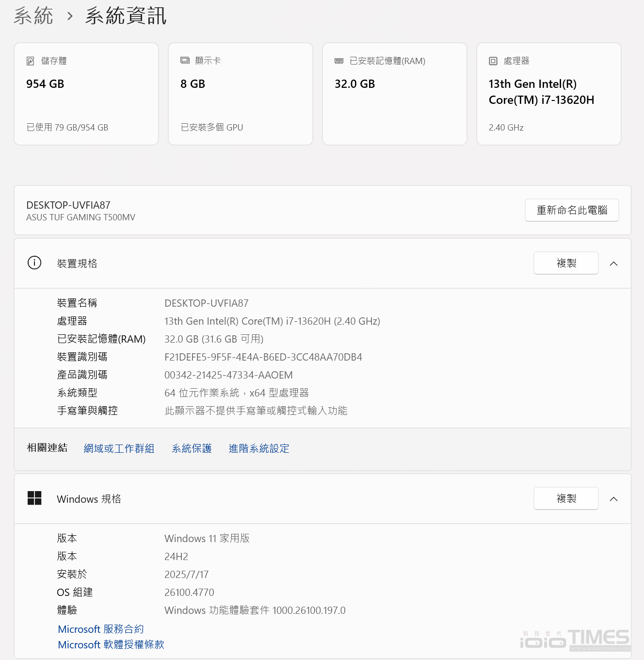Click 已使用 79 GB/954 GB storage usage
Screen dimensions: 644x660
pyautogui.click(x=67, y=128)
